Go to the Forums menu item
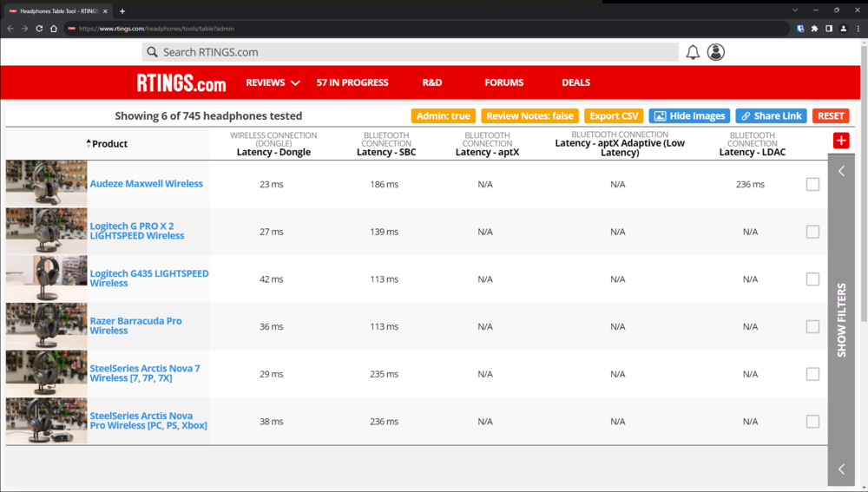The width and height of the screenshot is (868, 492). click(x=504, y=83)
